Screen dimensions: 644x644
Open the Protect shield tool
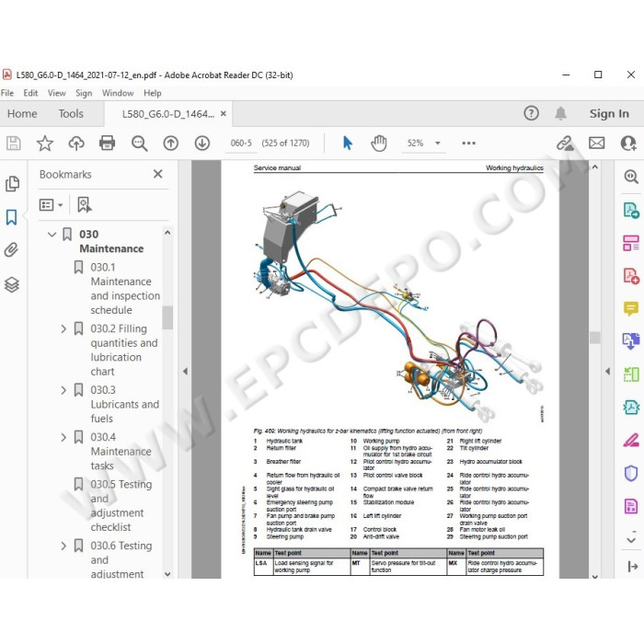click(x=631, y=473)
